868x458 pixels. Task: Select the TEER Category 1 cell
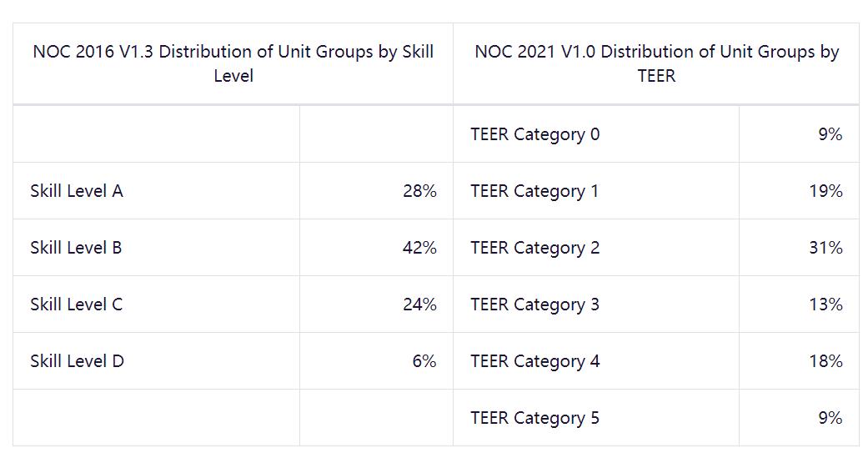(x=534, y=191)
